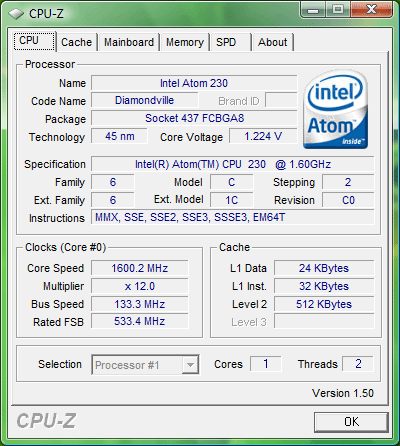400x446 pixels.
Task: Click the empty Brand ID field
Action: pos(281,100)
